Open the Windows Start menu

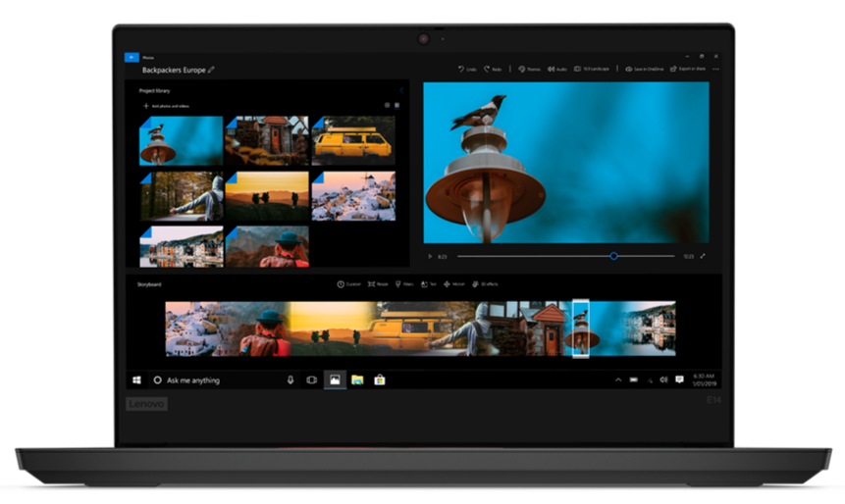click(x=137, y=379)
